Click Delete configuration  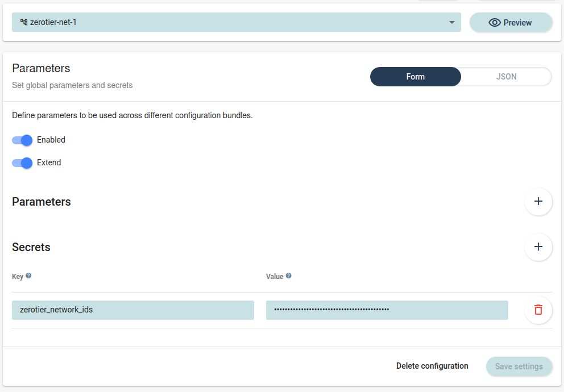tap(432, 366)
